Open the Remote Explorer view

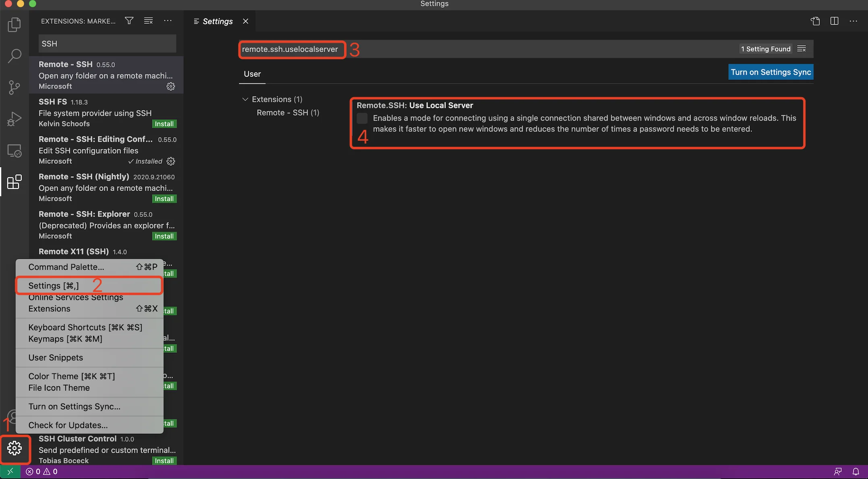tap(15, 150)
